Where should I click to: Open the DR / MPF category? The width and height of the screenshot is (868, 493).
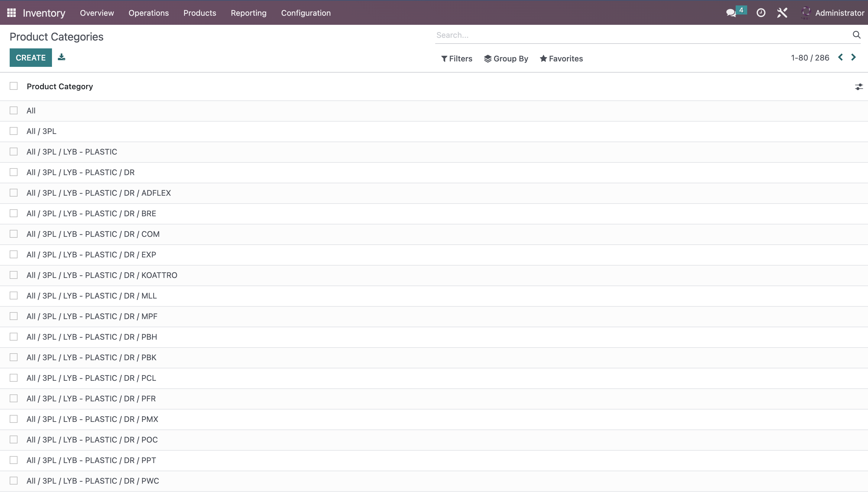[x=92, y=316]
